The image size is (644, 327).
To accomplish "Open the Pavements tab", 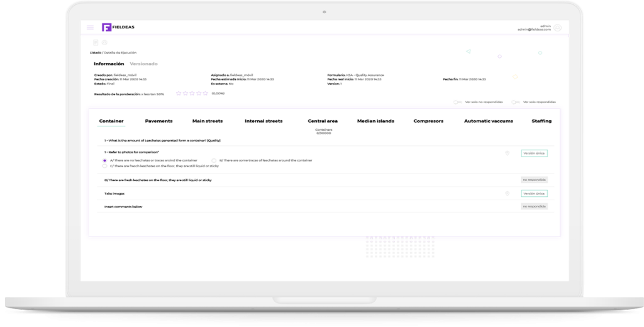I will tap(158, 121).
